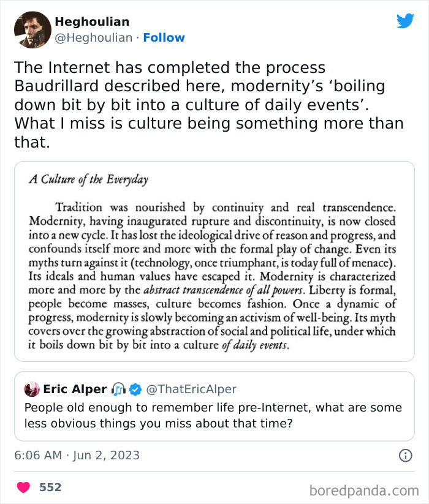Viewport: 429px width, 504px height.
Task: View the 552 likes count
Action: [50, 487]
